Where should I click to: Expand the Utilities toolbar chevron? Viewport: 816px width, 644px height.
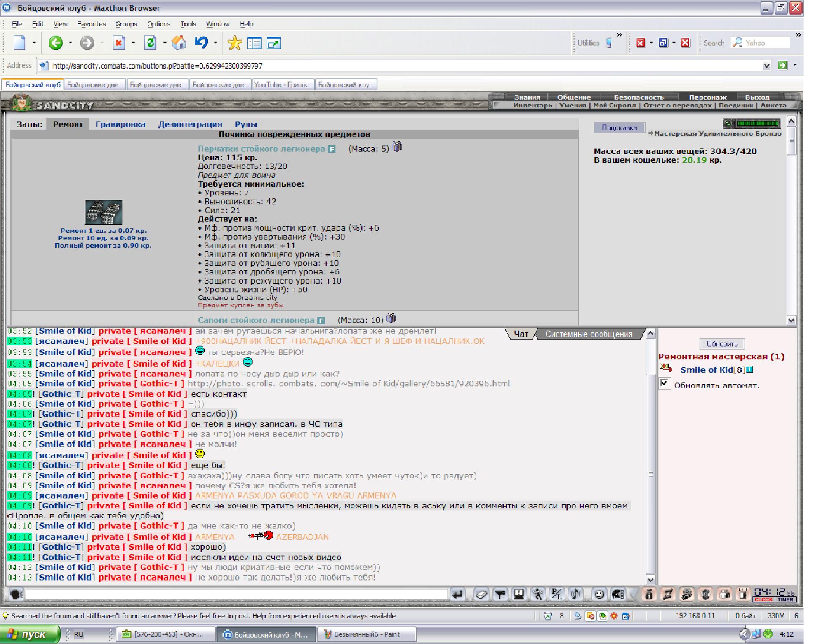click(619, 35)
